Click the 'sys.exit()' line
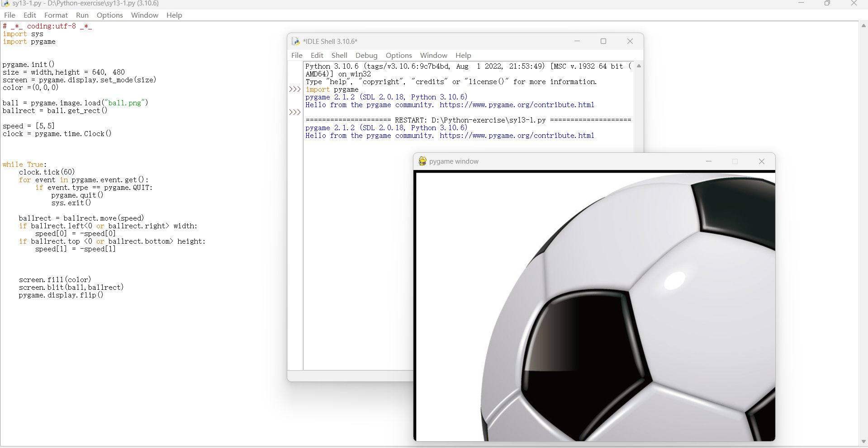Screen dimensions: 868x448 71,203
